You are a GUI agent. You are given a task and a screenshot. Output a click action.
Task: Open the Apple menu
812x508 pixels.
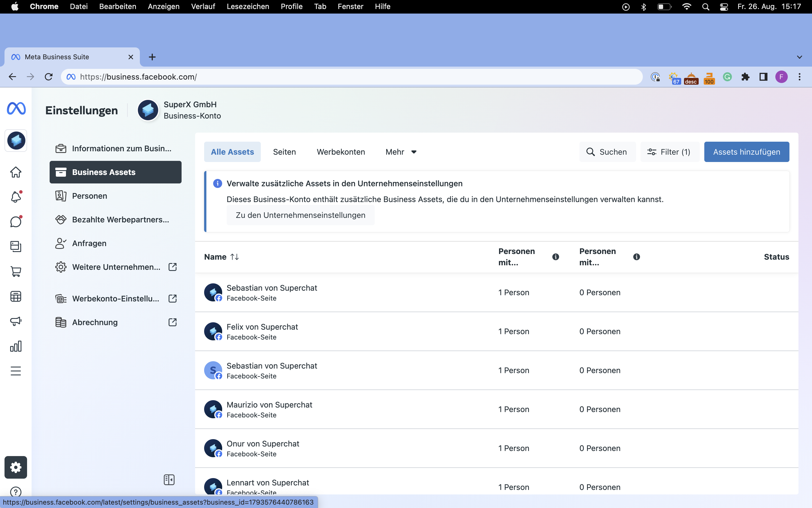click(15, 6)
